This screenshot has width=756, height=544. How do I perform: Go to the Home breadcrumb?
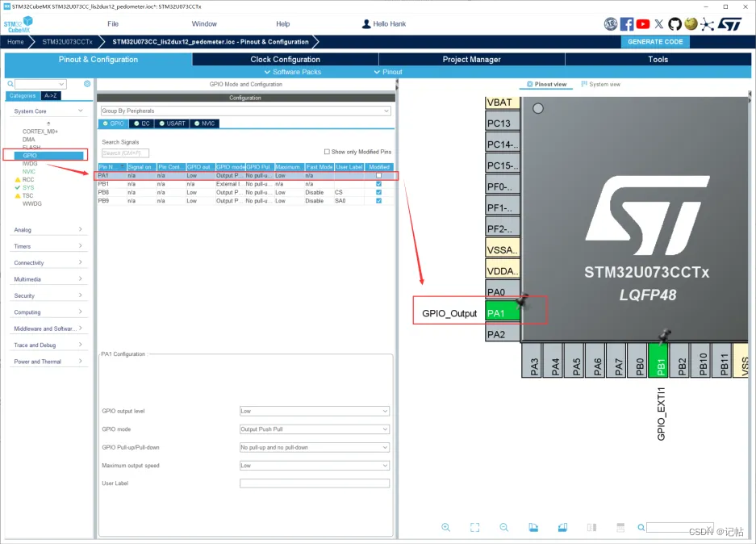click(15, 42)
